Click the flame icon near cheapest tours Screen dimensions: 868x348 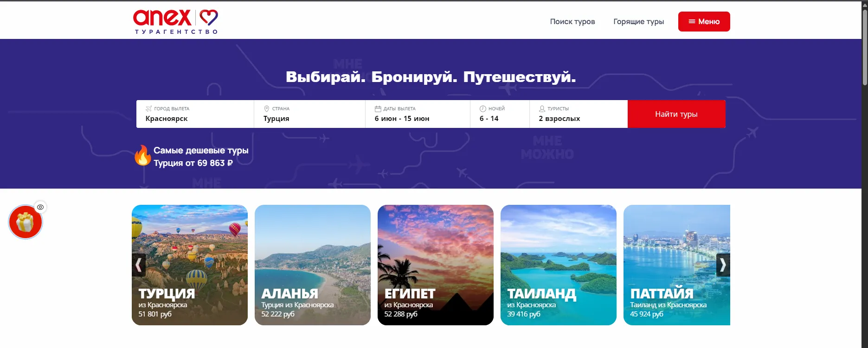[x=142, y=155]
